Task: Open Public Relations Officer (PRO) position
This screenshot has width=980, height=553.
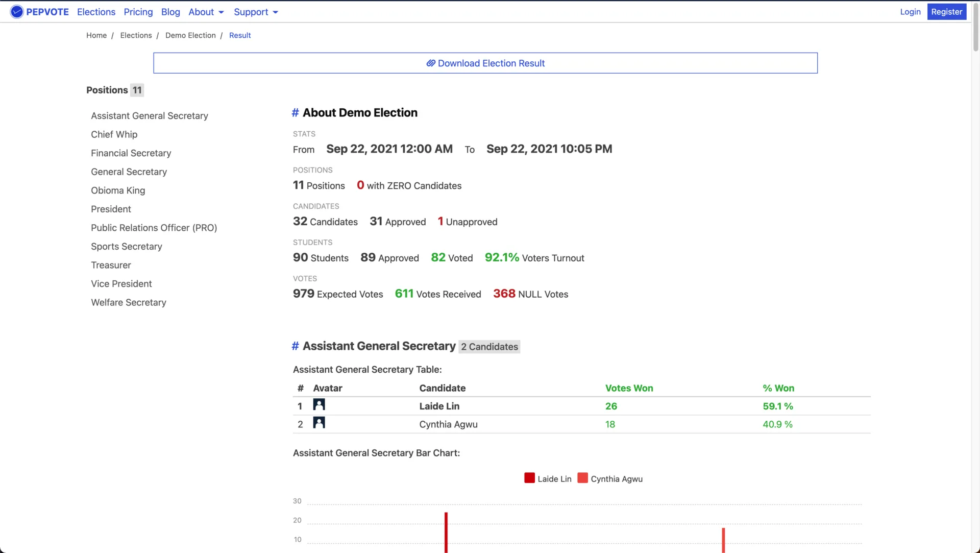Action: (x=154, y=228)
